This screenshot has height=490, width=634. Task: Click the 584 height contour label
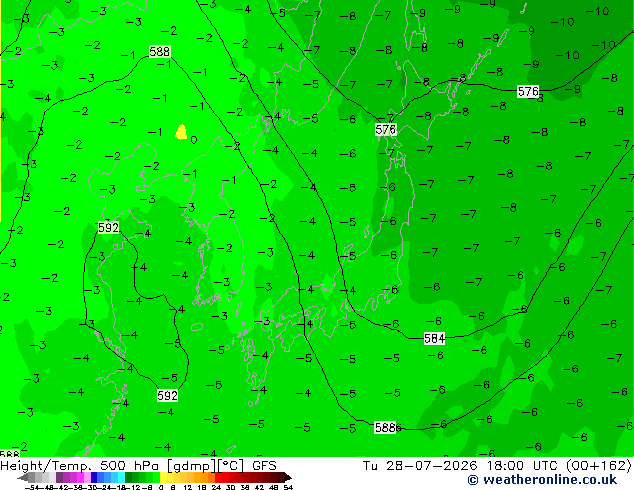[435, 338]
